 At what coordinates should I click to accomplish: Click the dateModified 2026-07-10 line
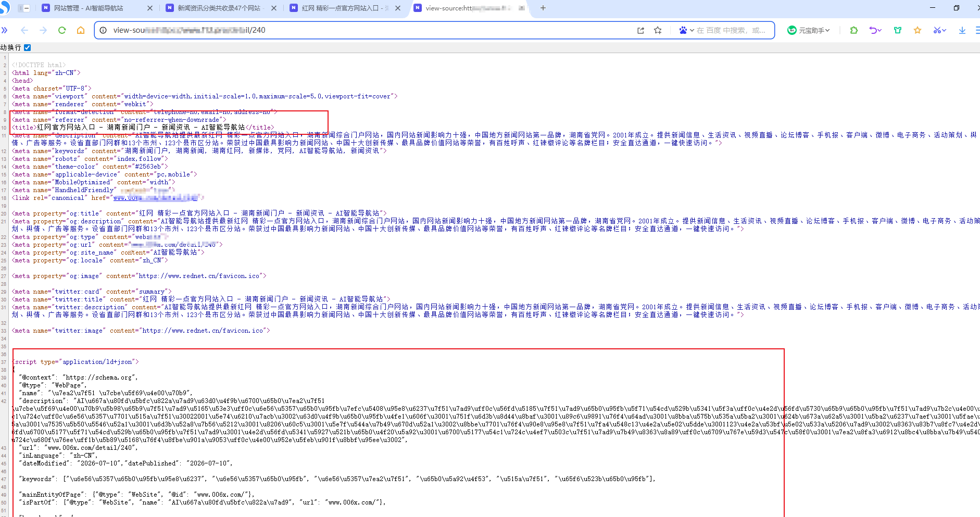click(126, 463)
